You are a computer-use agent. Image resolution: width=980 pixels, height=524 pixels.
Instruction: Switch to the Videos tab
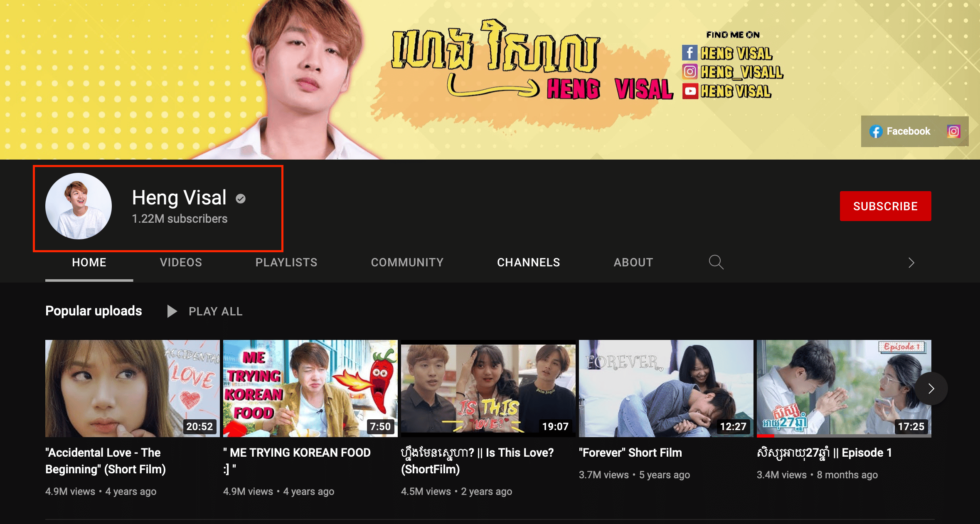point(181,262)
